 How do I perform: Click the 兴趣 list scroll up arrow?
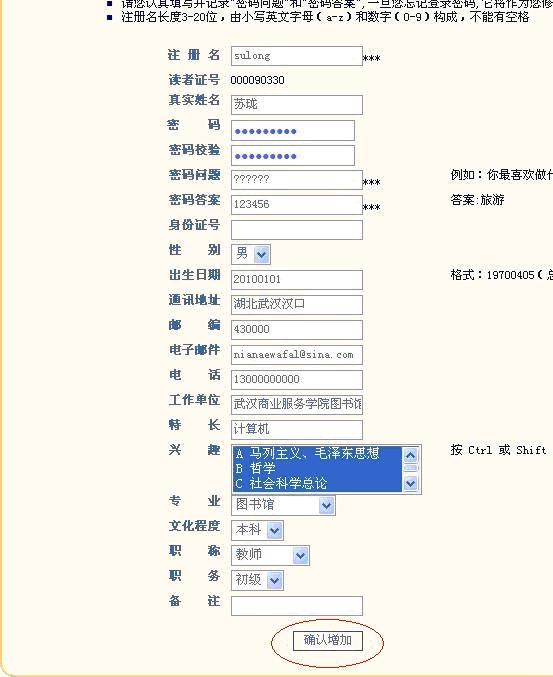(411, 455)
